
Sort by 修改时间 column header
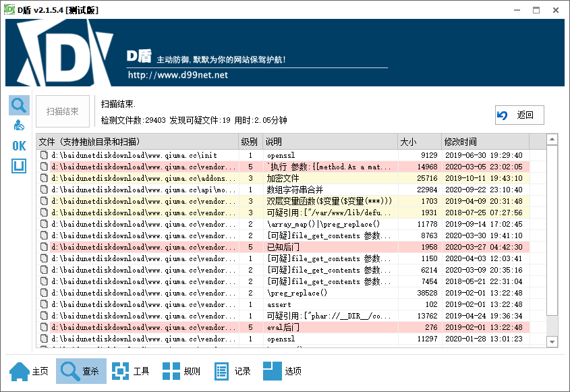485,142
